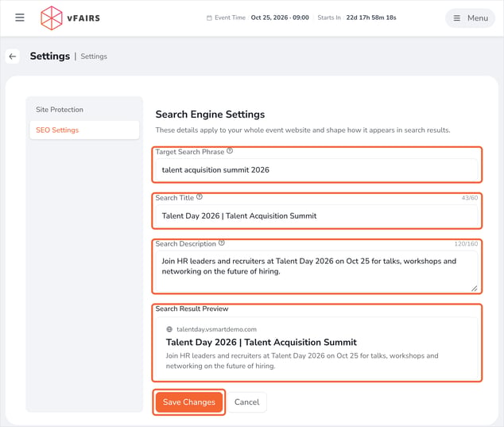The height and width of the screenshot is (427, 504).
Task: Edit the Search Title input field
Action: (316, 215)
